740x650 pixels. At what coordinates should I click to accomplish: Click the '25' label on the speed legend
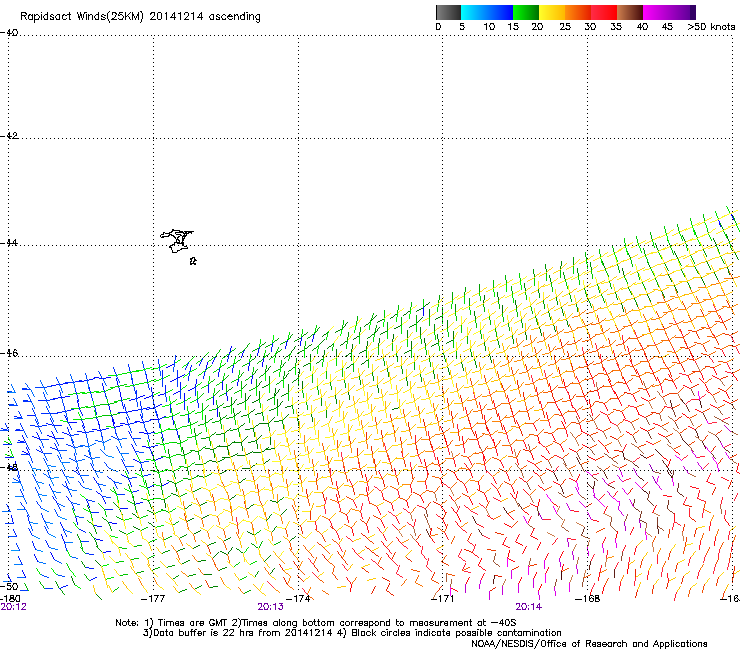(565, 27)
